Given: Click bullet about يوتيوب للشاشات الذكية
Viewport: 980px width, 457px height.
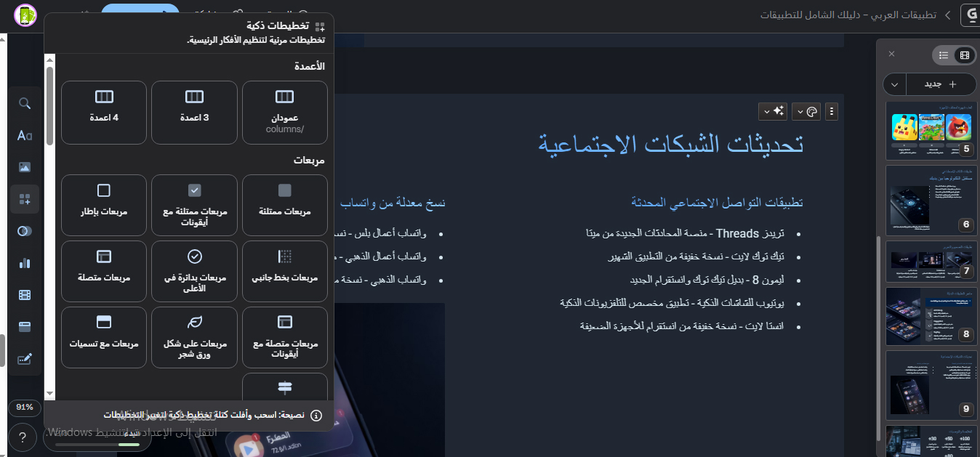Looking at the screenshot, I should coord(672,303).
